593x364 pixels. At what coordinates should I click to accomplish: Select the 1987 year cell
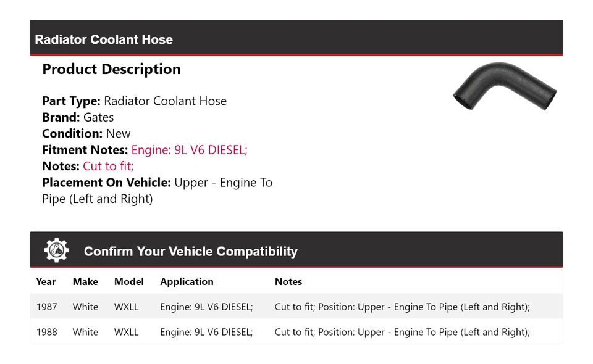(46, 307)
